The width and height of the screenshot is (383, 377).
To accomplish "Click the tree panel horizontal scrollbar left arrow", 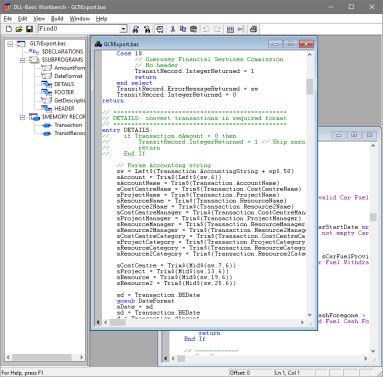I will 8,357.
